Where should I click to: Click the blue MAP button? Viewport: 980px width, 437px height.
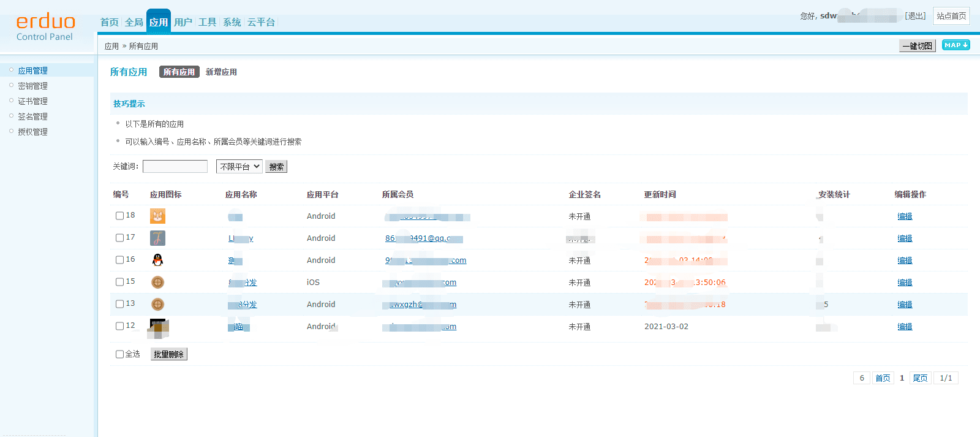tap(956, 45)
